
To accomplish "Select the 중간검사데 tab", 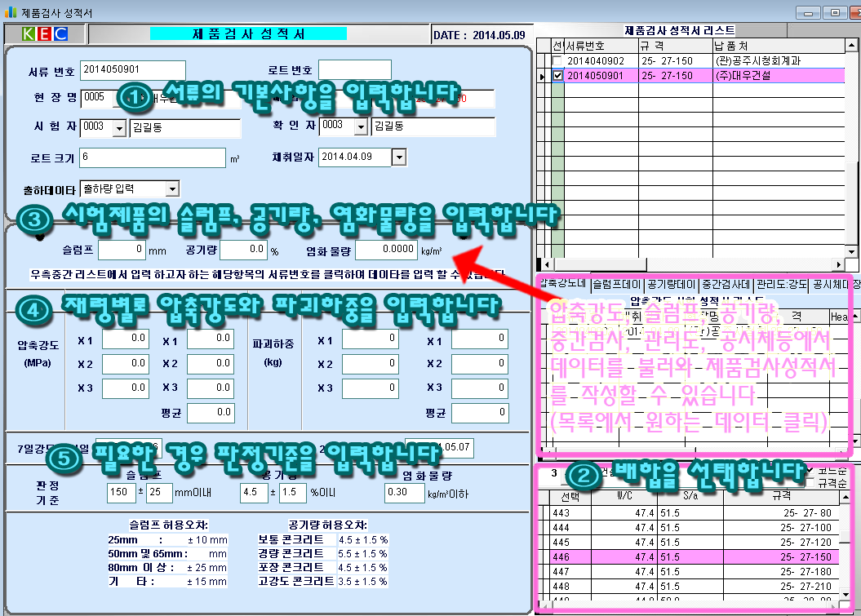I will point(726,284).
